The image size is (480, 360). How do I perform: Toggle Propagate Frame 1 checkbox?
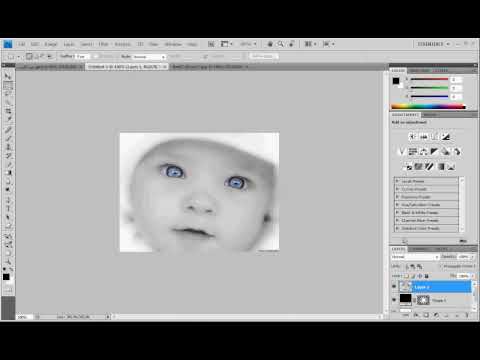click(x=440, y=266)
